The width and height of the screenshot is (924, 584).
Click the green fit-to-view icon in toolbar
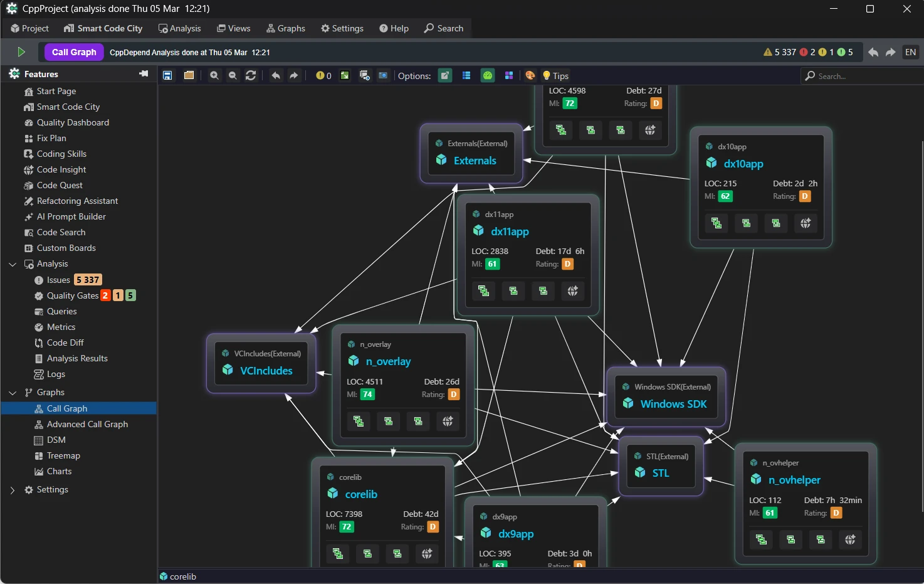345,75
